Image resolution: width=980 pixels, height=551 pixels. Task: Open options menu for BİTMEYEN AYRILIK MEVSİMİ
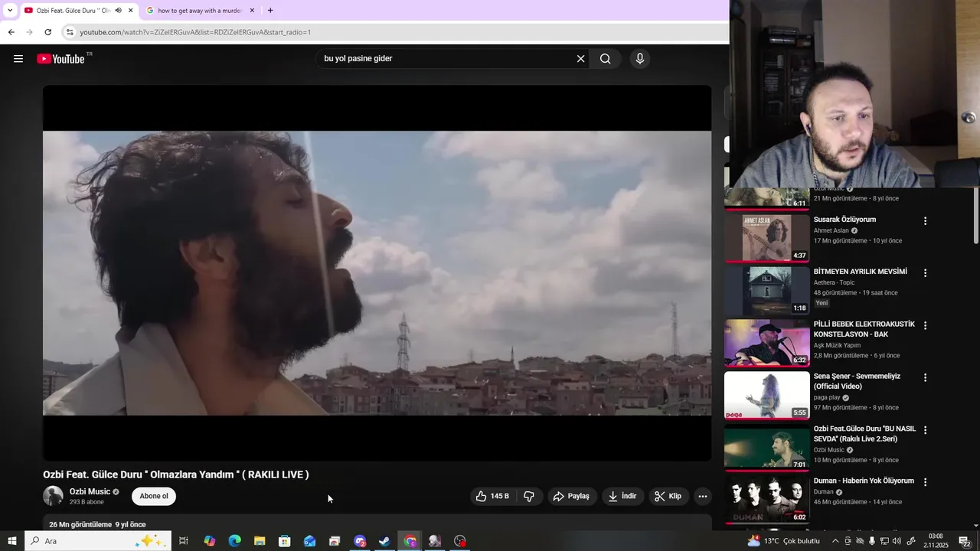point(925,272)
